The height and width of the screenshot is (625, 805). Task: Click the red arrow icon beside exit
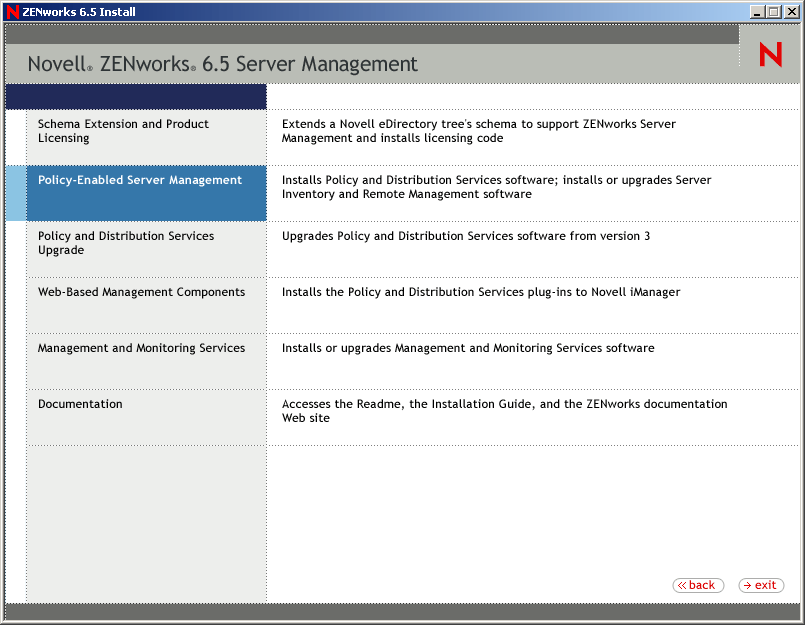(x=748, y=585)
